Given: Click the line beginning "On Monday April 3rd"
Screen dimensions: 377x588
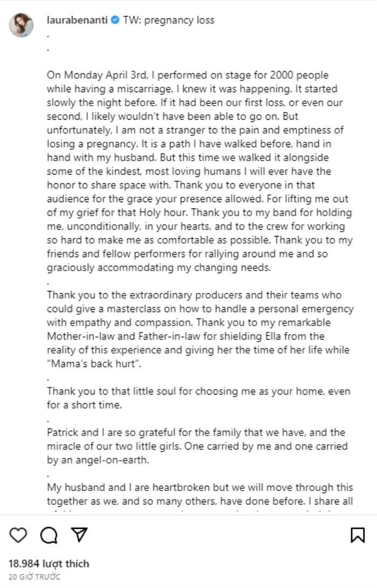Looking at the screenshot, I should 187,75.
